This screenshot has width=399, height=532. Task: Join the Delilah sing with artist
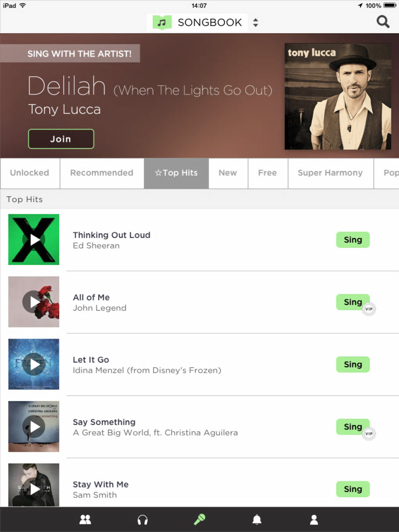pyautogui.click(x=61, y=139)
